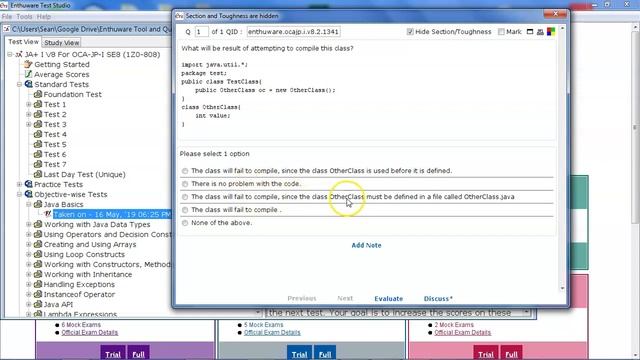640x360 pixels.
Task: Click the Java API test icon
Action: click(38, 304)
